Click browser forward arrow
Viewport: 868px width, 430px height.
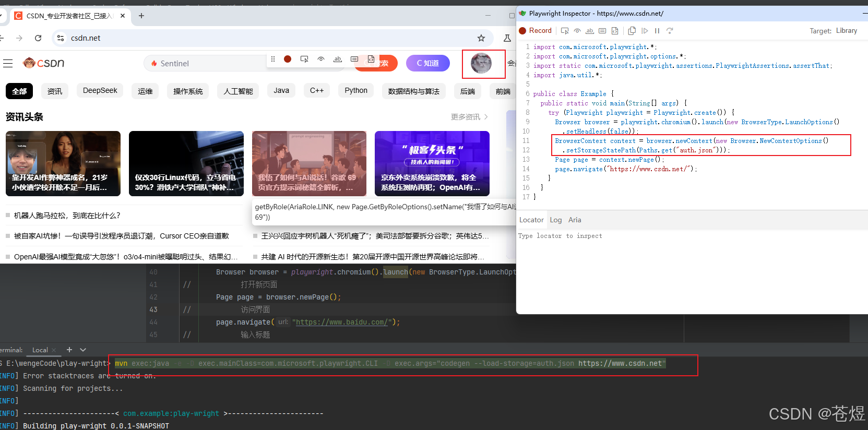point(19,38)
